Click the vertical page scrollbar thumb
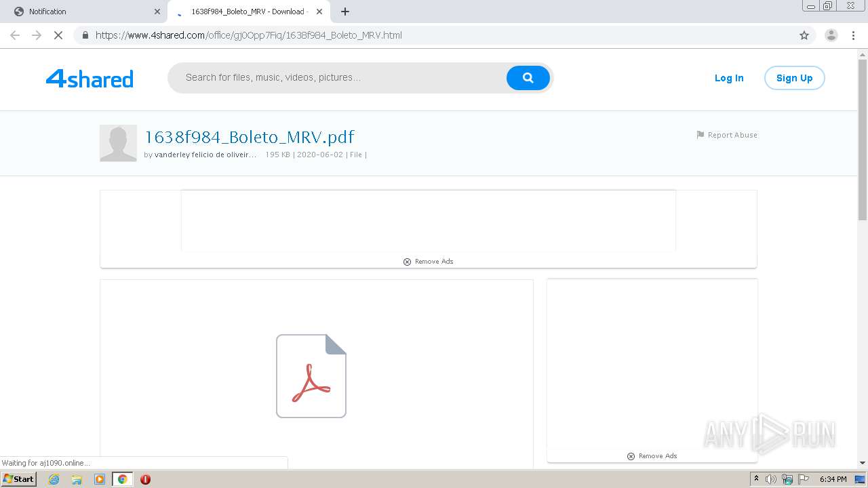This screenshot has width=868, height=488. pos(863,139)
